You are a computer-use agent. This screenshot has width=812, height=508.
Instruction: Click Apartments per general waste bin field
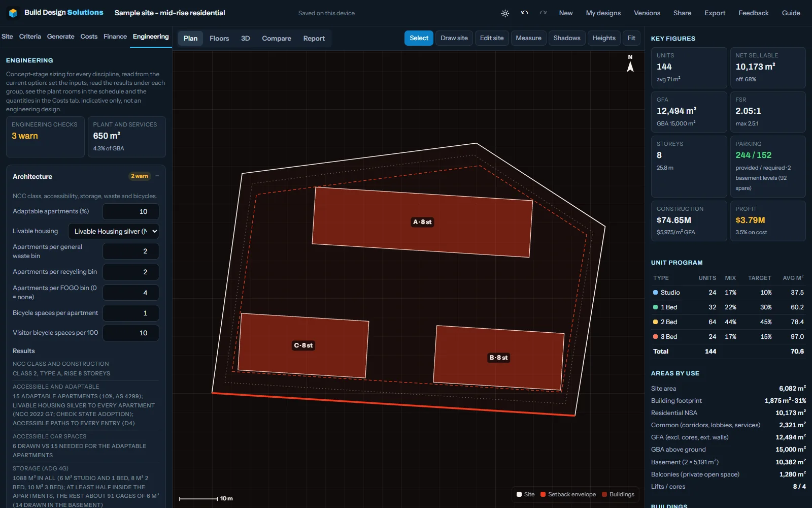pyautogui.click(x=131, y=251)
